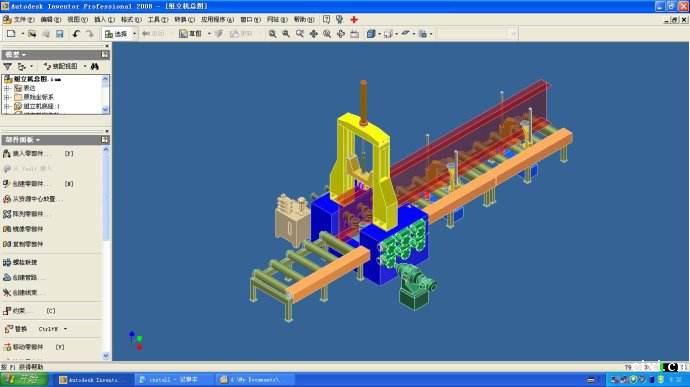
Task: Switch to the install 记事本 taskbar window
Action: (173, 380)
